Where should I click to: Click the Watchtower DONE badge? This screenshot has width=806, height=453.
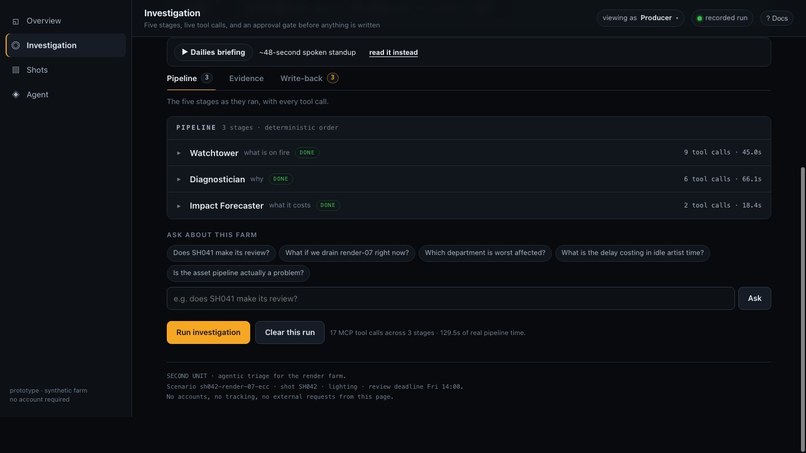click(x=307, y=153)
